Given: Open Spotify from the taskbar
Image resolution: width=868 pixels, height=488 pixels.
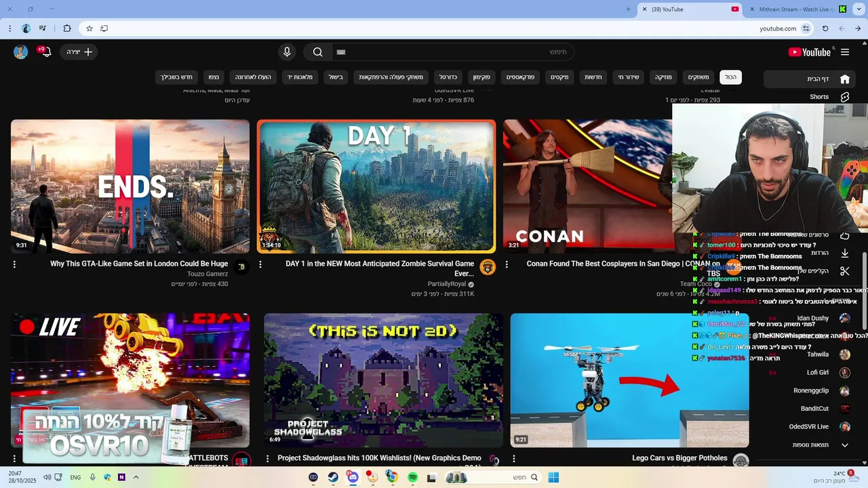Looking at the screenshot, I should click(x=412, y=477).
